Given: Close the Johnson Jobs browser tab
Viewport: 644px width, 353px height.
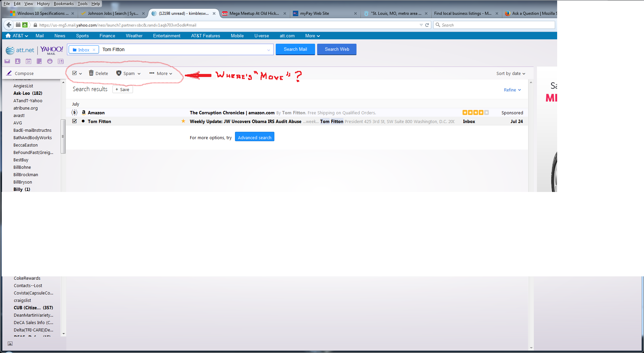Looking at the screenshot, I should click(x=143, y=13).
